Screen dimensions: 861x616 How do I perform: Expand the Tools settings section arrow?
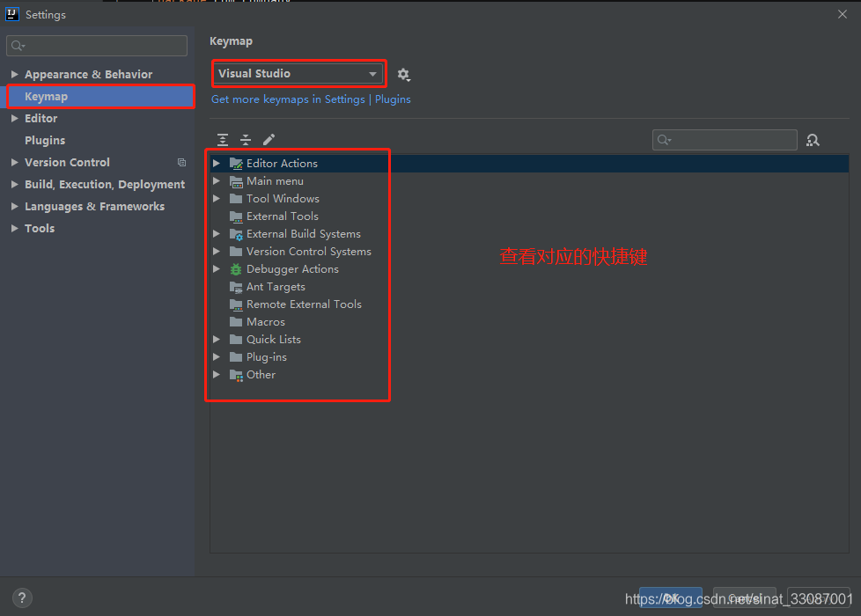click(15, 228)
